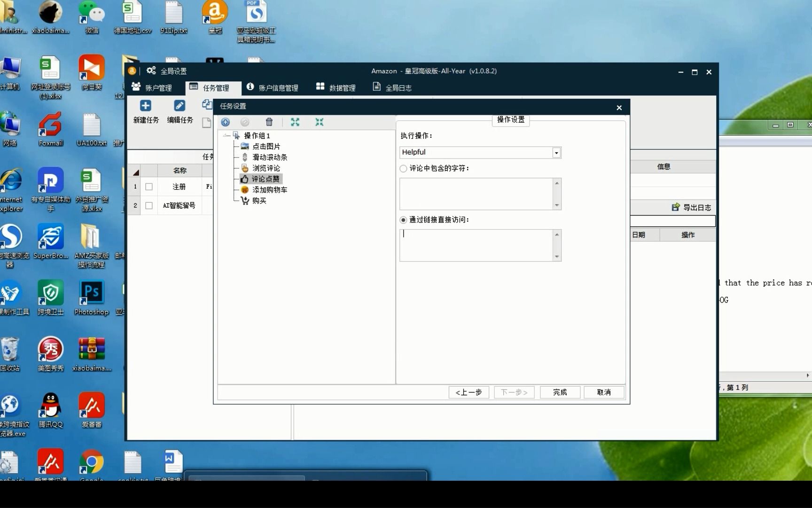
Task: Open the WinRAR xiaobaima archive icon
Action: point(92,354)
